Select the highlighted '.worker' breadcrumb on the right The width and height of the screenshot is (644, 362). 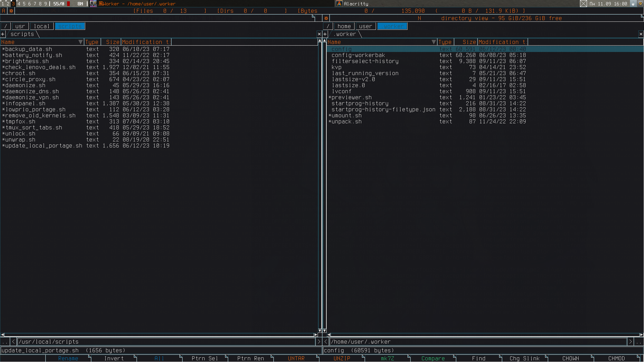(392, 26)
